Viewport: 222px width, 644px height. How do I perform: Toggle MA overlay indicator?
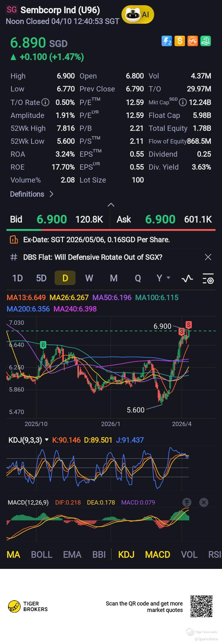click(14, 554)
